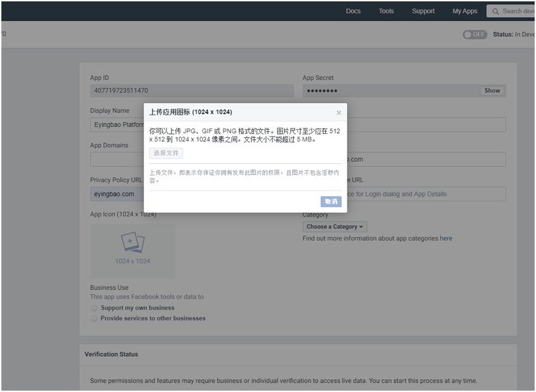Click the 1024 x 1024 app icon thumbnail label

point(132,261)
